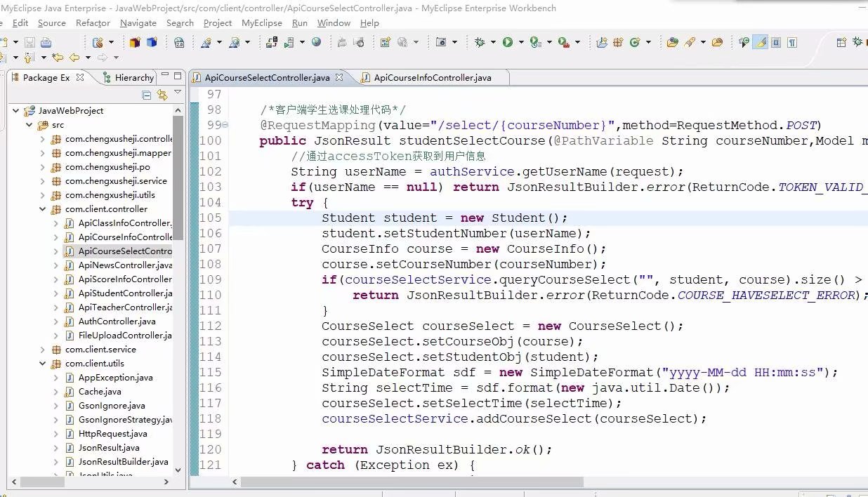Click code line 105 'Student student'
The width and height of the screenshot is (868, 497).
(445, 218)
